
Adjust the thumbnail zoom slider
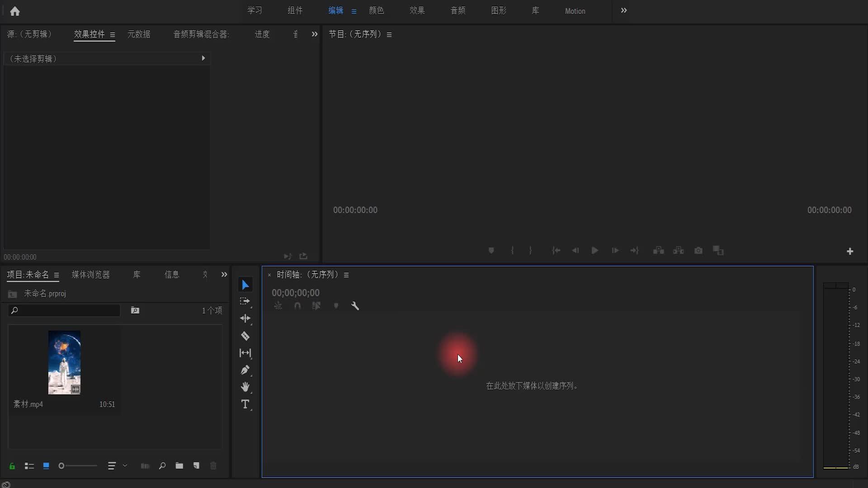pyautogui.click(x=62, y=466)
